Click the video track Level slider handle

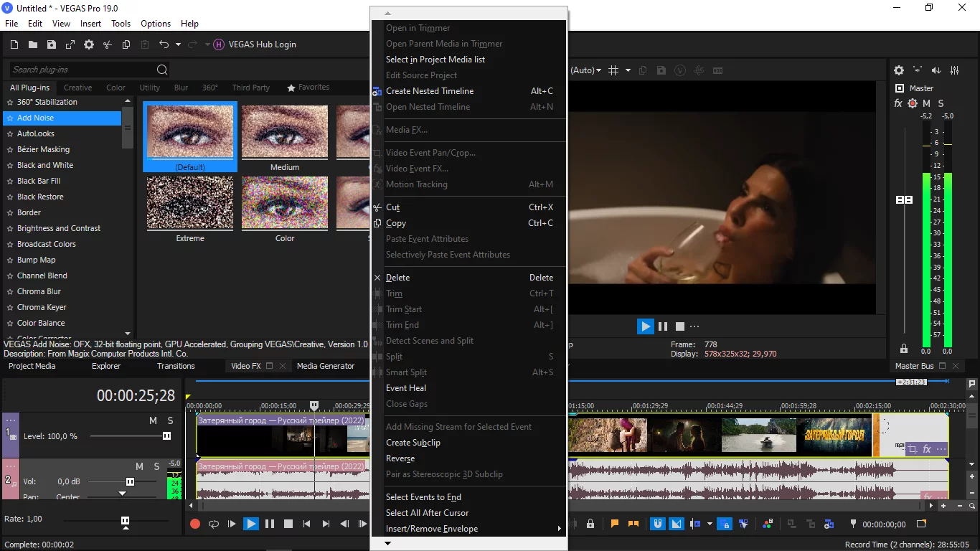pos(167,436)
